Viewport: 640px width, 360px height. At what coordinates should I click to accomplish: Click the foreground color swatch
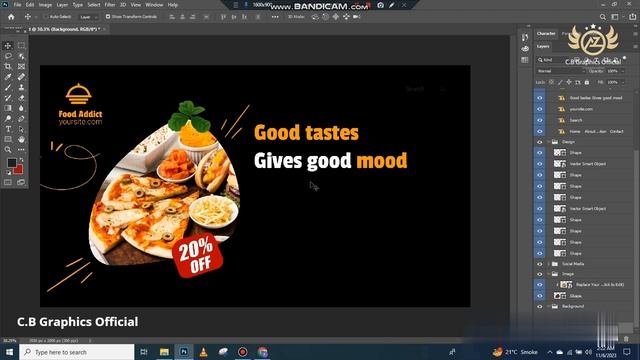[11, 162]
